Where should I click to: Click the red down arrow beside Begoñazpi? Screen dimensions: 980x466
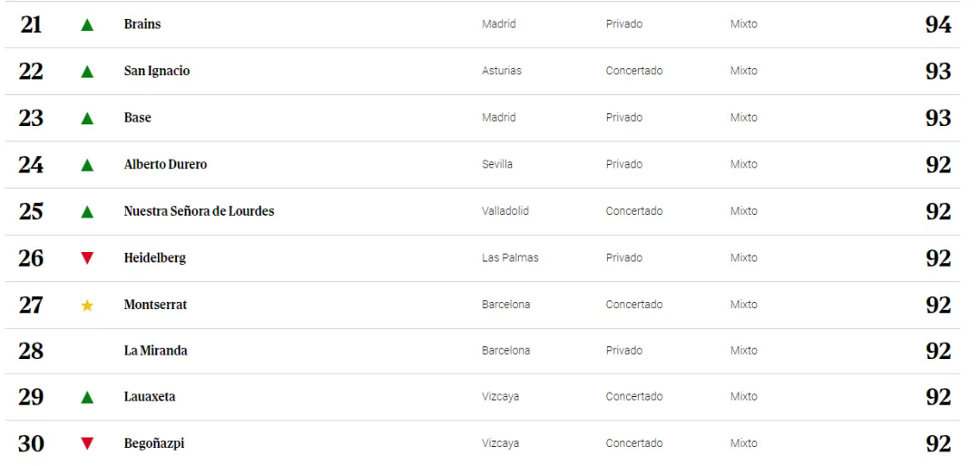tap(87, 443)
